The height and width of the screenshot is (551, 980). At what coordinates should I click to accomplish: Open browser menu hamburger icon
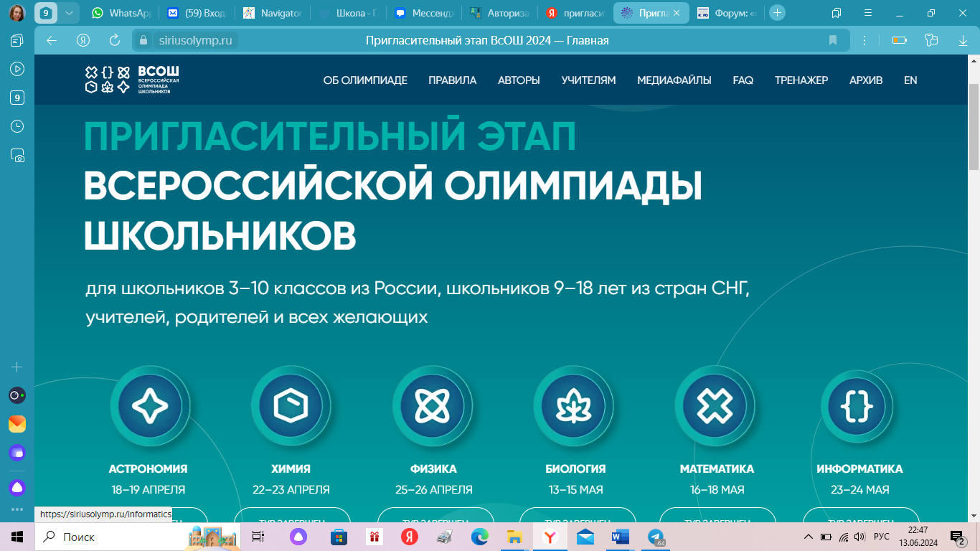869,12
